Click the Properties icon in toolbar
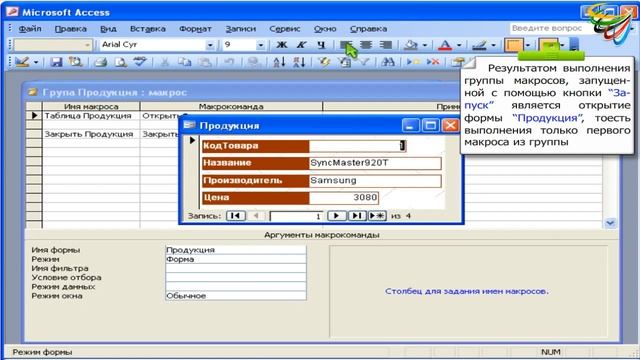The image size is (640, 360). (458, 62)
